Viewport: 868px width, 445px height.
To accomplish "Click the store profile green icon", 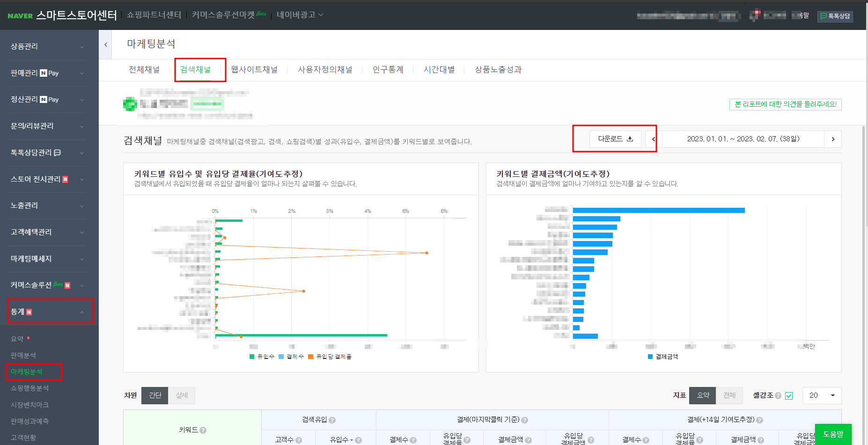I will pyautogui.click(x=130, y=104).
